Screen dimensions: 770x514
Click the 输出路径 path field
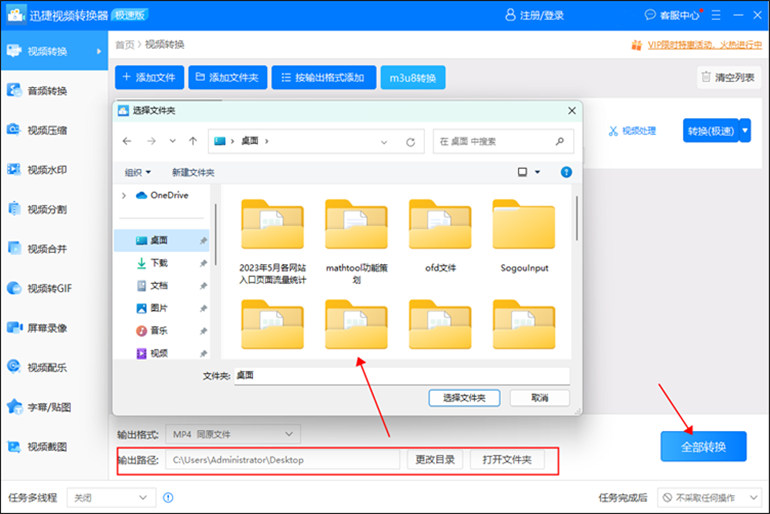click(282, 460)
